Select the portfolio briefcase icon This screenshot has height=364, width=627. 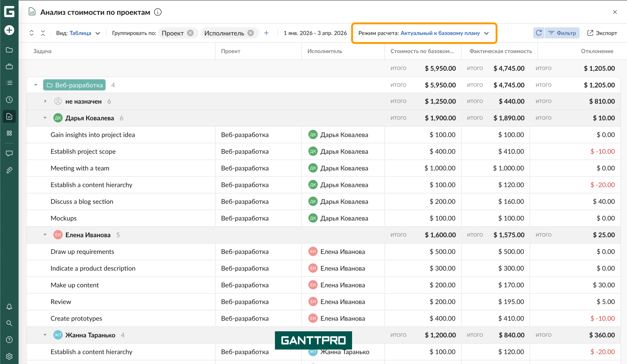tap(9, 66)
